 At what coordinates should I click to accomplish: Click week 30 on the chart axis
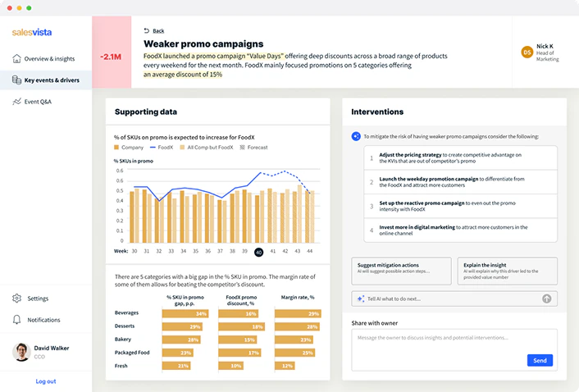(x=134, y=251)
